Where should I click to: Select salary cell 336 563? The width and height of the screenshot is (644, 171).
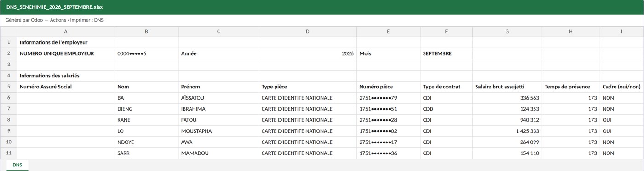[507, 98]
